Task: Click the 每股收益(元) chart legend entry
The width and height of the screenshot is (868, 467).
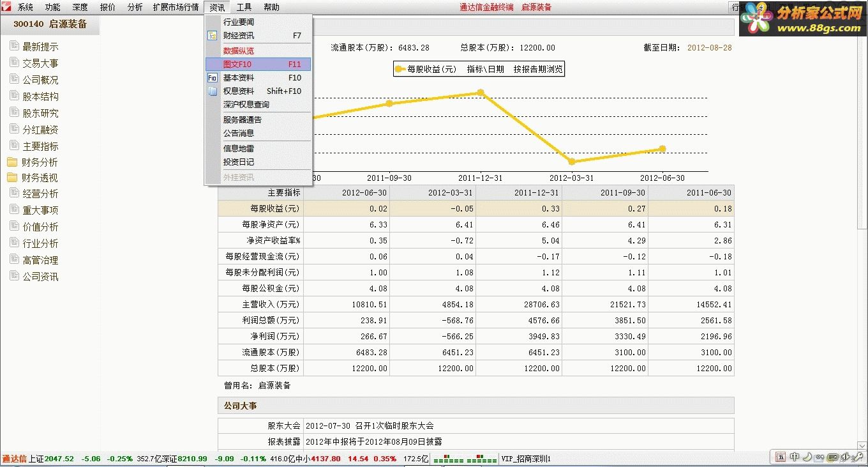Action: click(x=426, y=69)
